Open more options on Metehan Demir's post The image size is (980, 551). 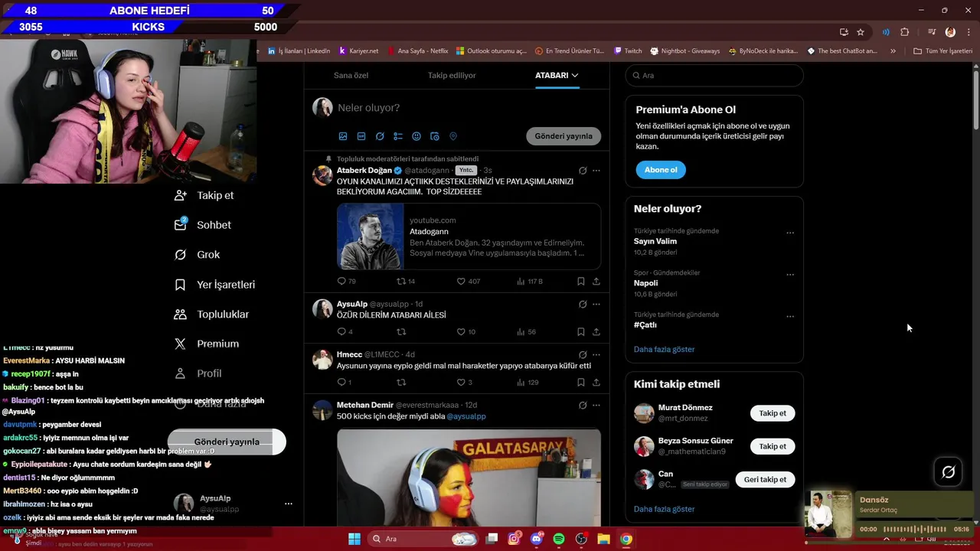(596, 406)
